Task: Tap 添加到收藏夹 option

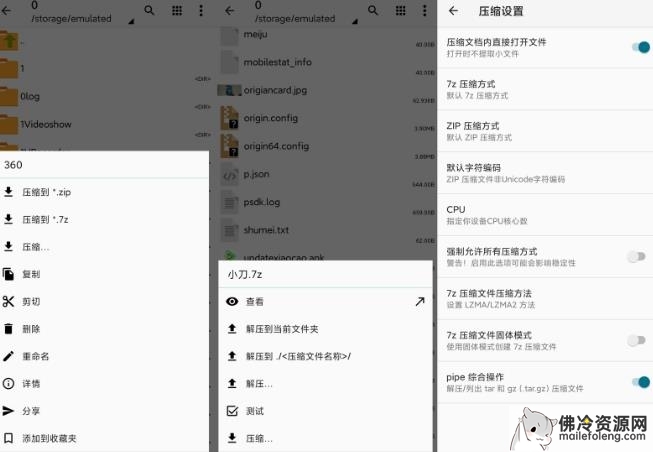Action: pyautogui.click(x=50, y=438)
